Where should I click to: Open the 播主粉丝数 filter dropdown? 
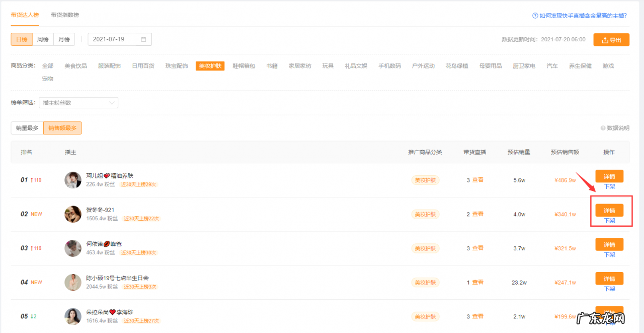pyautogui.click(x=78, y=102)
